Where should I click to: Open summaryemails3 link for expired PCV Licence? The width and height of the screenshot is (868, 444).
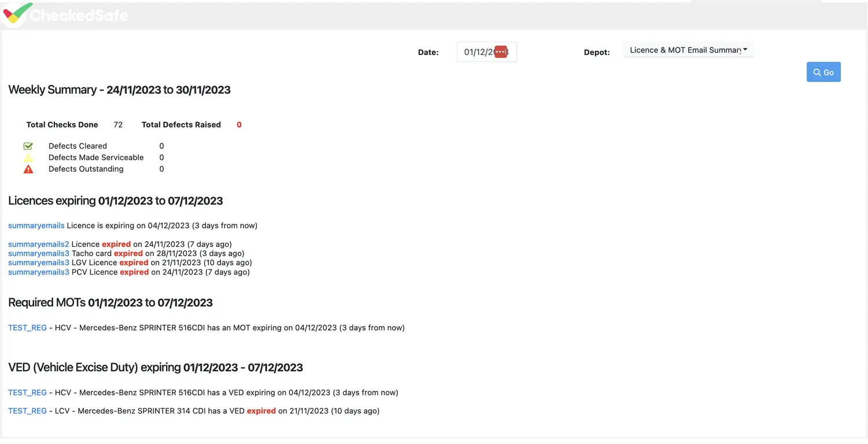click(38, 272)
